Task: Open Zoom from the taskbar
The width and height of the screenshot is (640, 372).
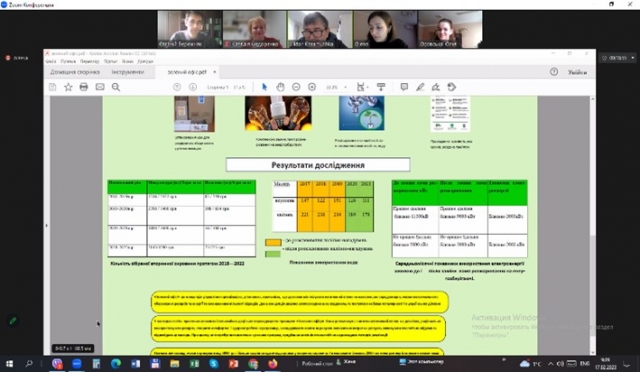Action: (x=77, y=363)
